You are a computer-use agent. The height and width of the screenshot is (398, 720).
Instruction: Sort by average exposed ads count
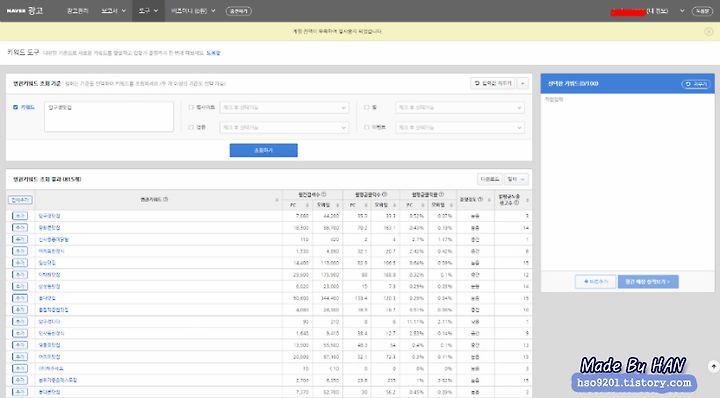click(x=527, y=200)
